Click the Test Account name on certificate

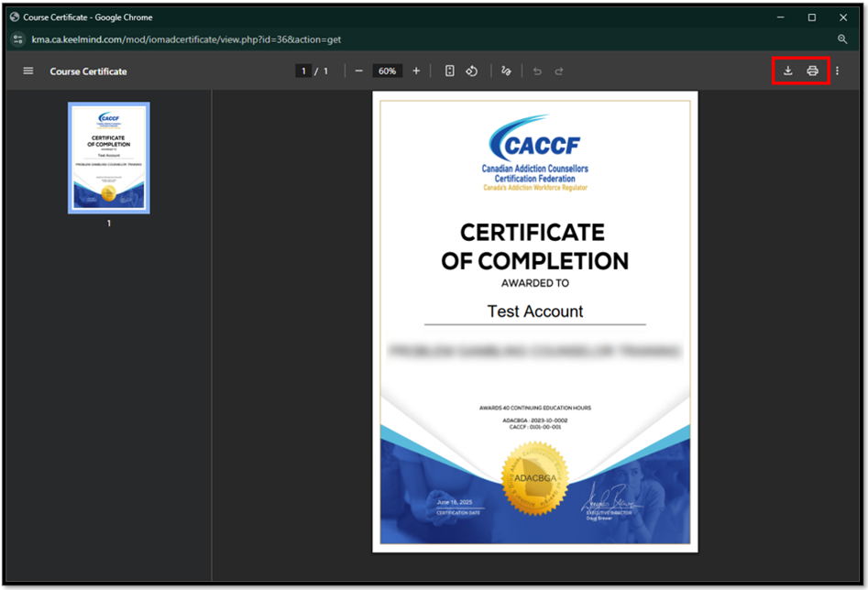[x=534, y=311]
